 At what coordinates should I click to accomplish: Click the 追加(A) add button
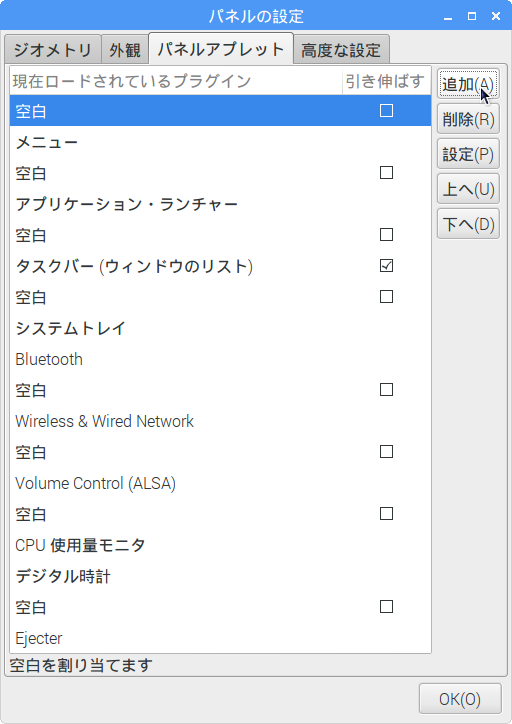tap(468, 84)
